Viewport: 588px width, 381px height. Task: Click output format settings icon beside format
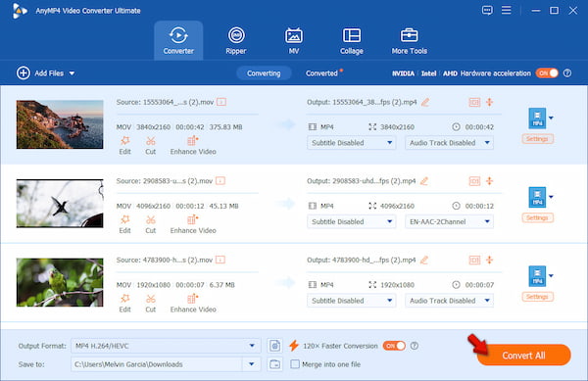[274, 346]
